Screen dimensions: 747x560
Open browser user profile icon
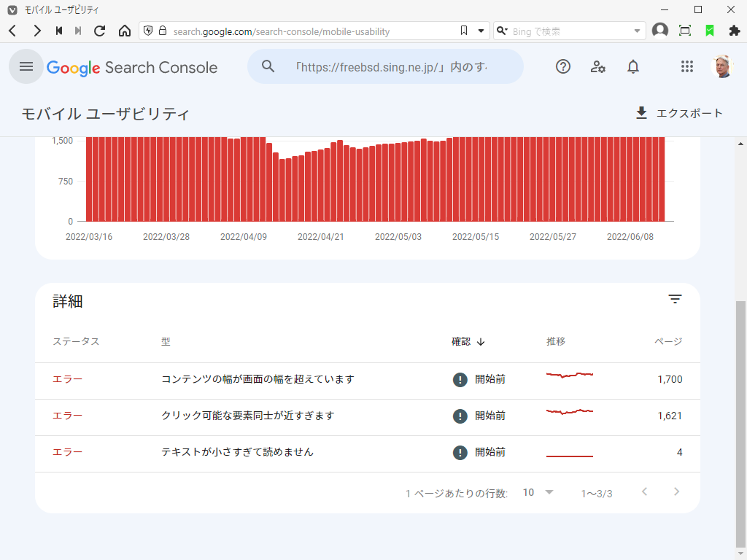point(659,31)
